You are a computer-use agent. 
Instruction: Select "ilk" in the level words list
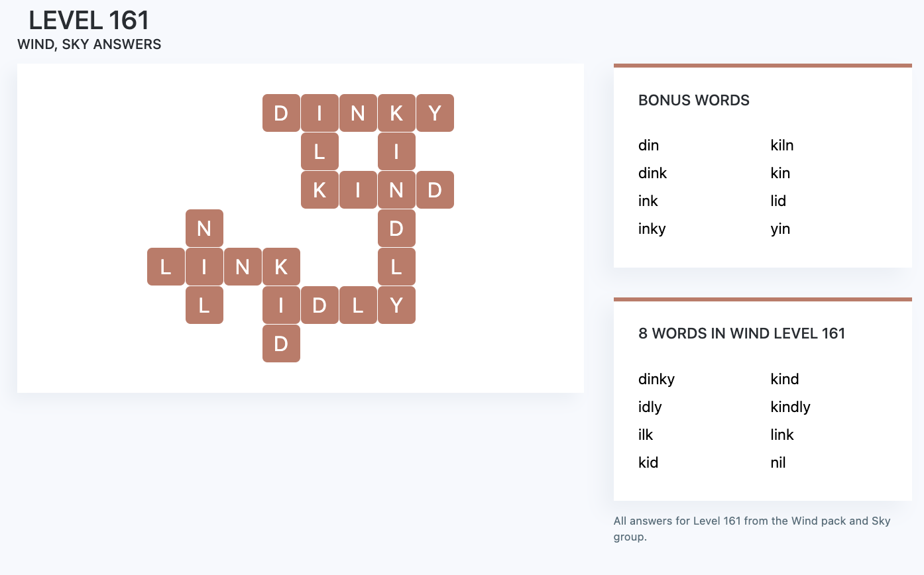[646, 435]
